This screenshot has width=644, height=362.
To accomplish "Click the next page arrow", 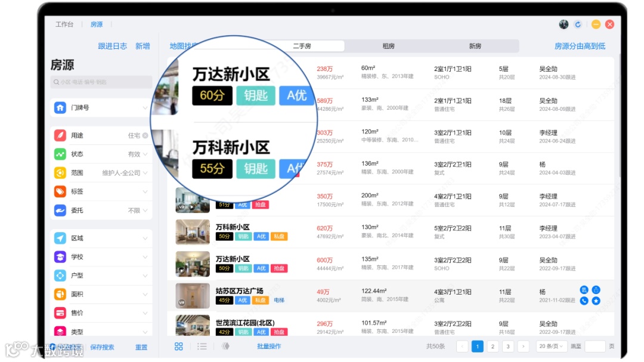I will [524, 346].
